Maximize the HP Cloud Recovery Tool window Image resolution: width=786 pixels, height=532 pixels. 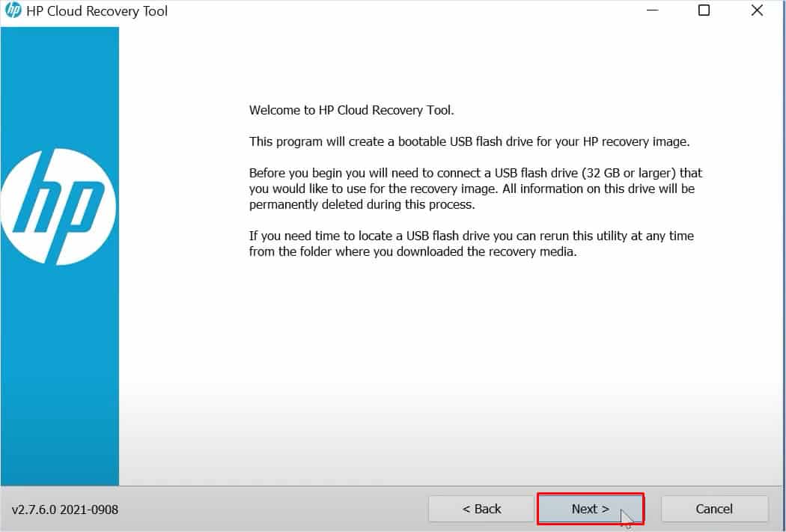(704, 10)
